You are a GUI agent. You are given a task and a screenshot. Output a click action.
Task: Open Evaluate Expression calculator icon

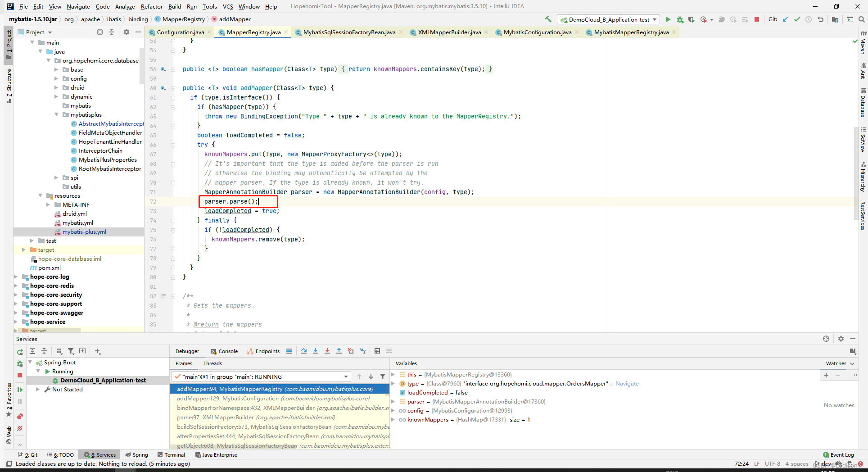[377, 351]
